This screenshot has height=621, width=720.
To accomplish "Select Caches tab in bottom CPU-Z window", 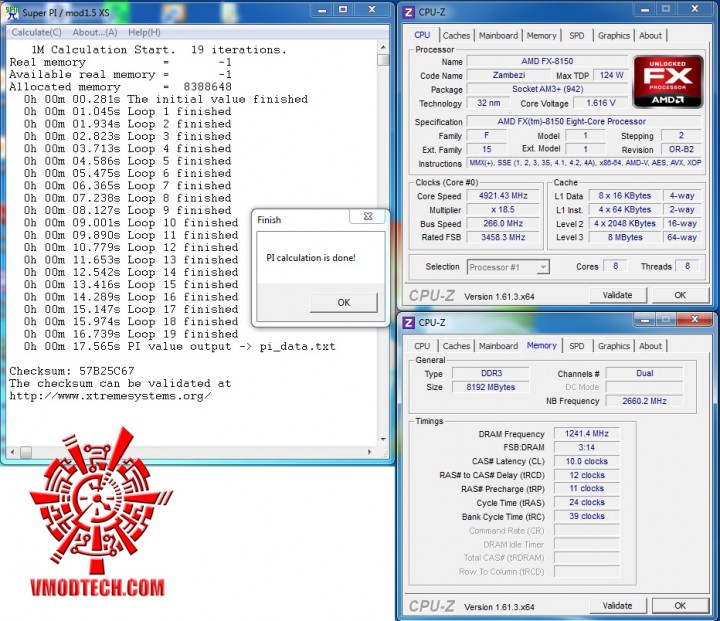I will tap(456, 346).
